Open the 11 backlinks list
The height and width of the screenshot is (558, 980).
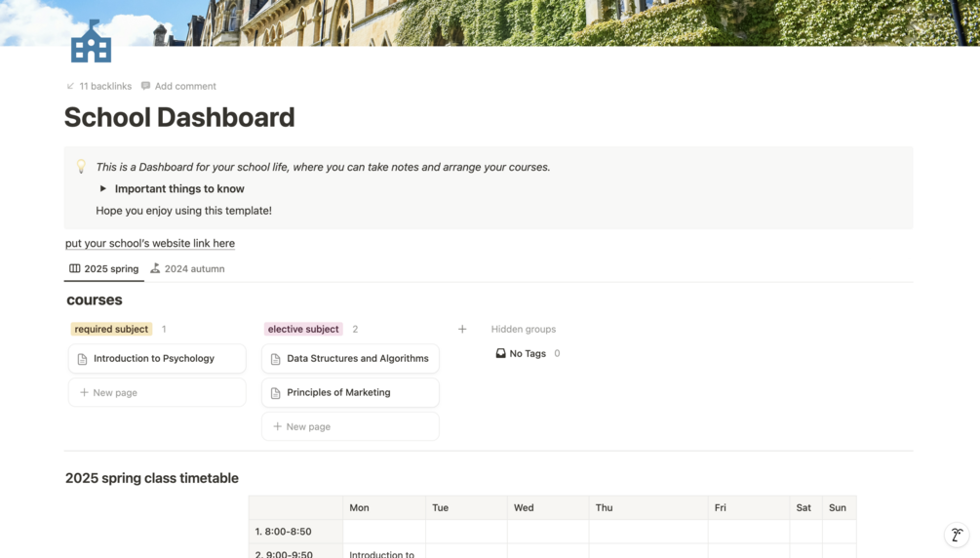tap(98, 86)
